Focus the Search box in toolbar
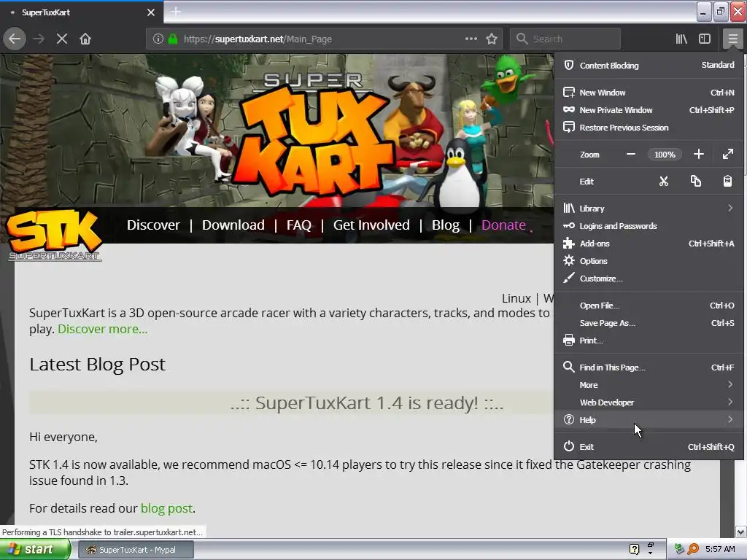Image resolution: width=747 pixels, height=560 pixels. (x=565, y=39)
